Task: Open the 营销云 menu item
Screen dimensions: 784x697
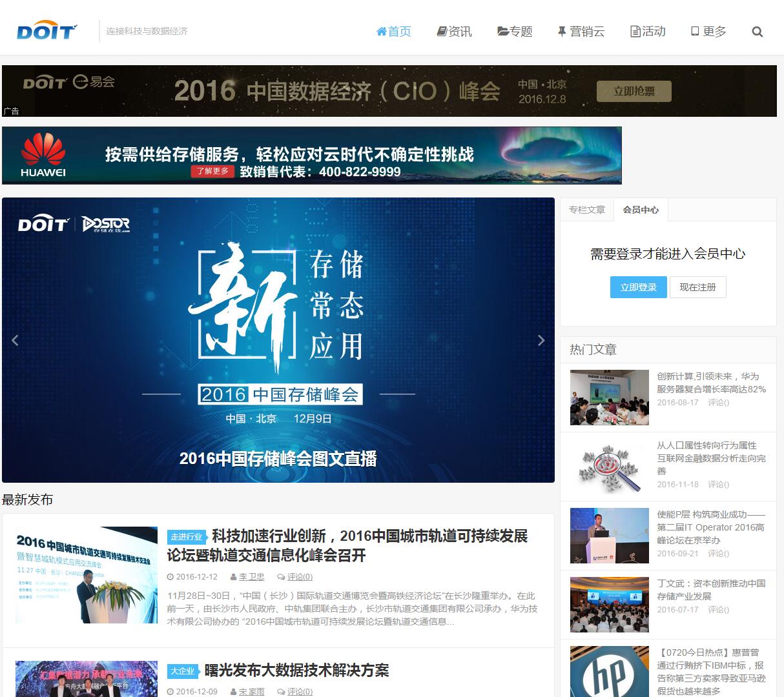Action: tap(581, 31)
